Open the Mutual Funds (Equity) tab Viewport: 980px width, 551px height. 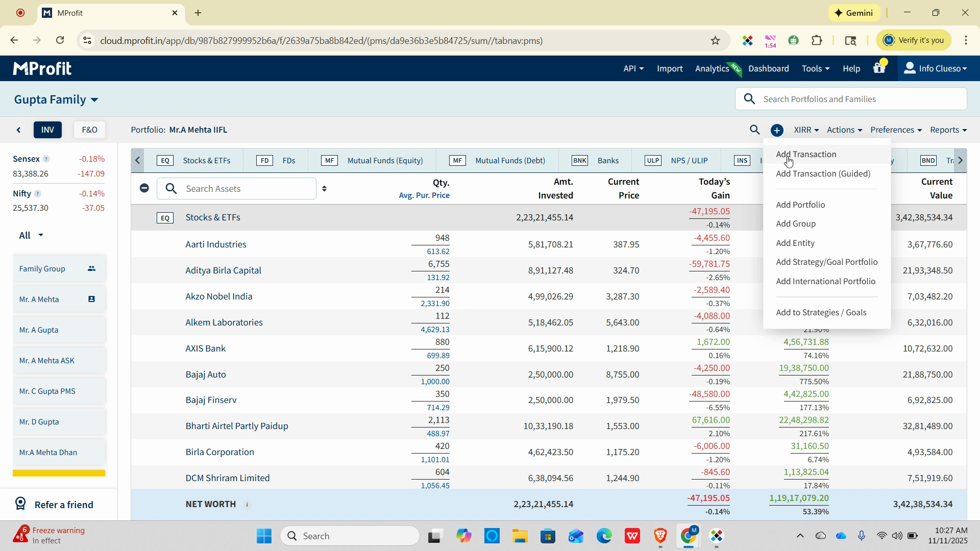(x=384, y=161)
